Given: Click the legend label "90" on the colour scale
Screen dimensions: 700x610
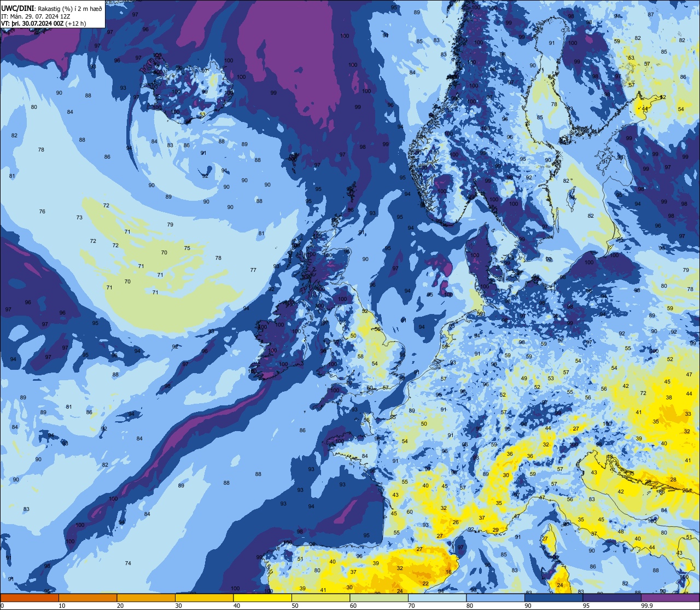Looking at the screenshot, I should click(x=528, y=605).
